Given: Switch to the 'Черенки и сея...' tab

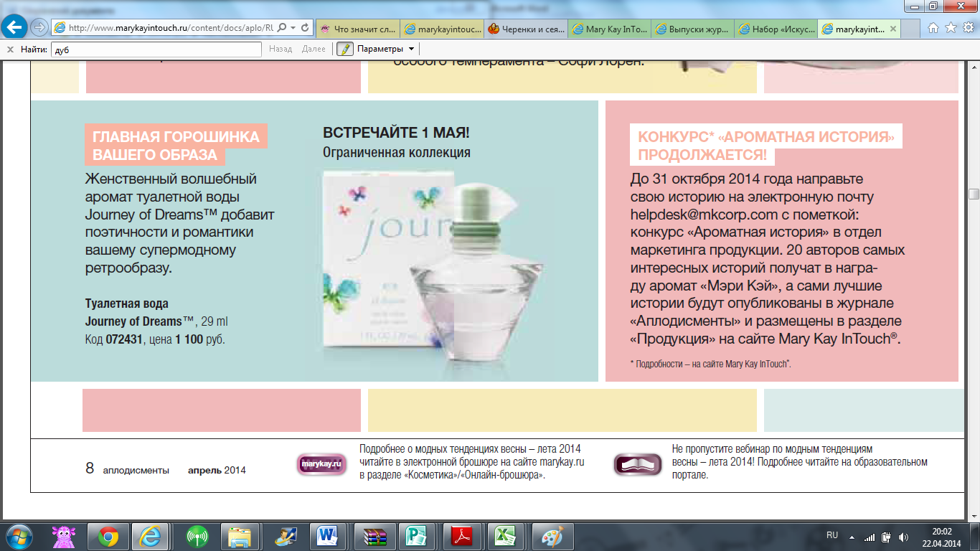Looking at the screenshot, I should [526, 29].
